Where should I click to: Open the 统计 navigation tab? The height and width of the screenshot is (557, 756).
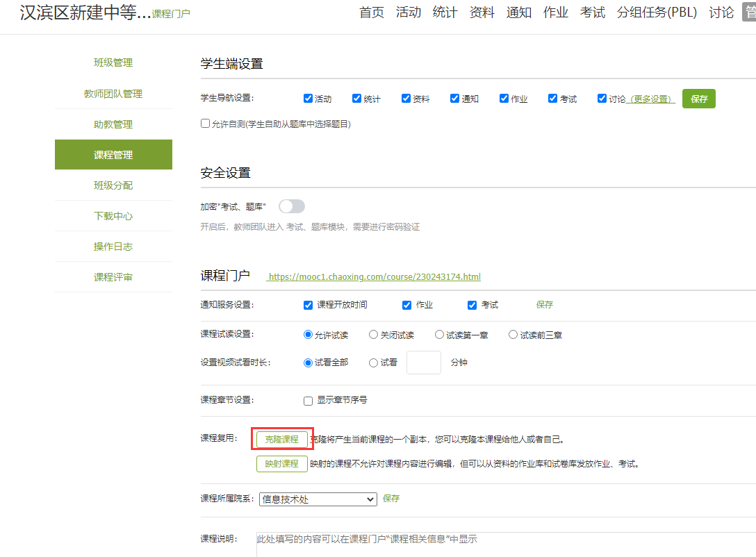point(445,13)
